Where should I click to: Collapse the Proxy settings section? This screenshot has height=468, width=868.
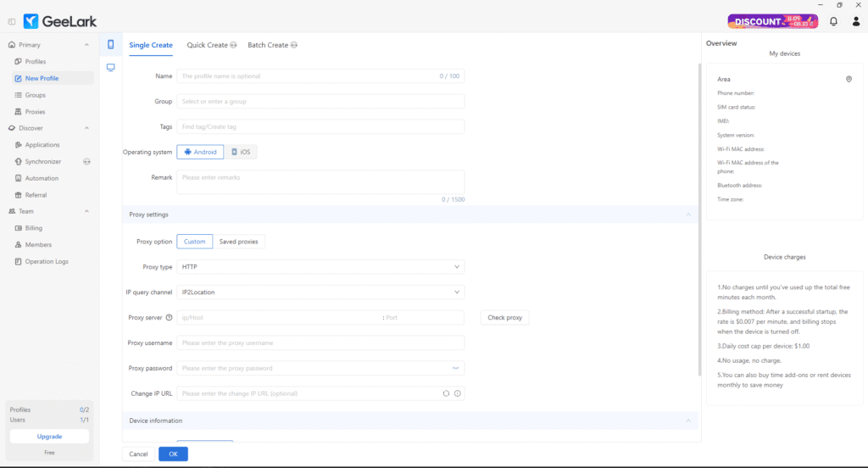[x=687, y=215]
